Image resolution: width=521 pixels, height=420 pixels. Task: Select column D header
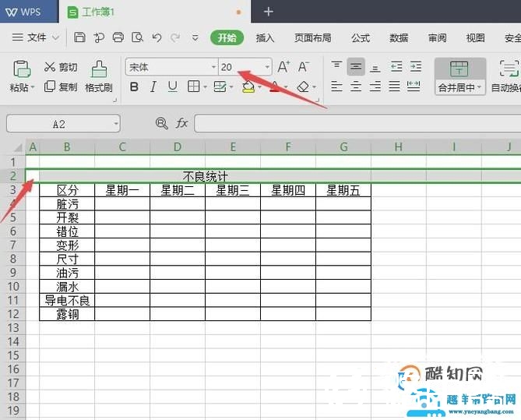(x=178, y=146)
